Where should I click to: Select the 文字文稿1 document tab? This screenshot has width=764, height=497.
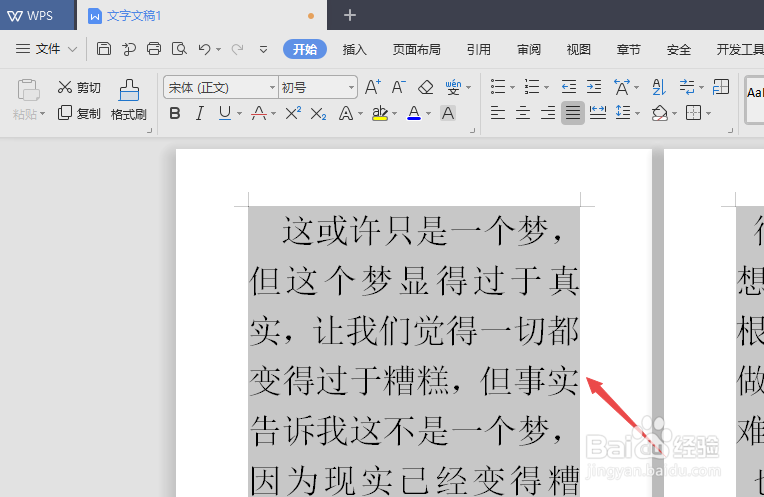202,15
